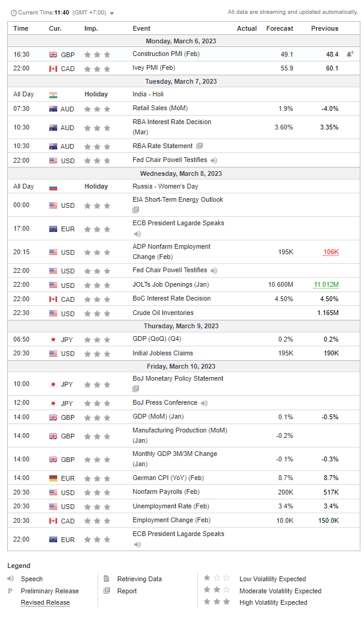Viewport: 364px width, 618px height.
Task: Click the revised previous value 106K
Action: coord(331,252)
